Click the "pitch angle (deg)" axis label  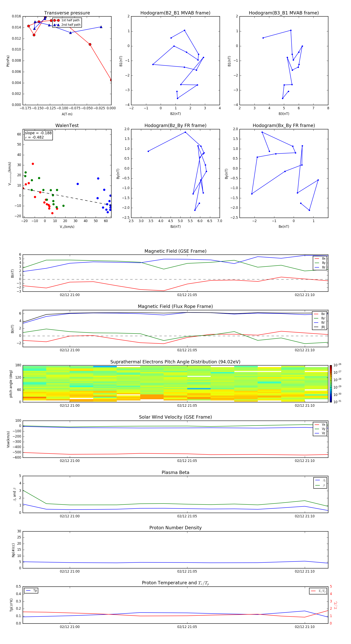(11, 384)
